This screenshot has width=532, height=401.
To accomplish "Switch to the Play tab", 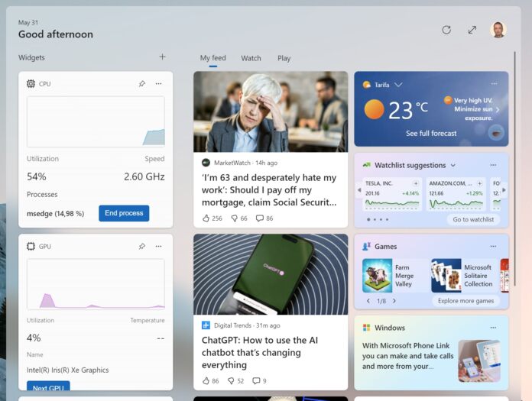I will [284, 58].
